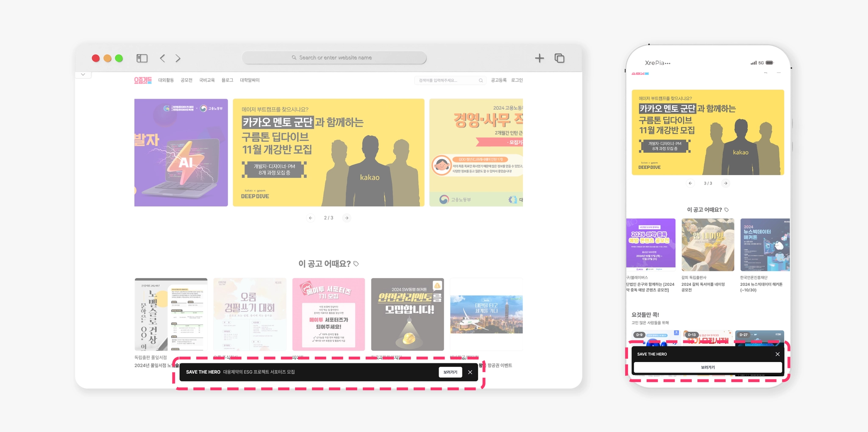Viewport: 868px width, 432px height.
Task: Click the 갈피 독립출판사 organizer text on mobile
Action: 694,278
